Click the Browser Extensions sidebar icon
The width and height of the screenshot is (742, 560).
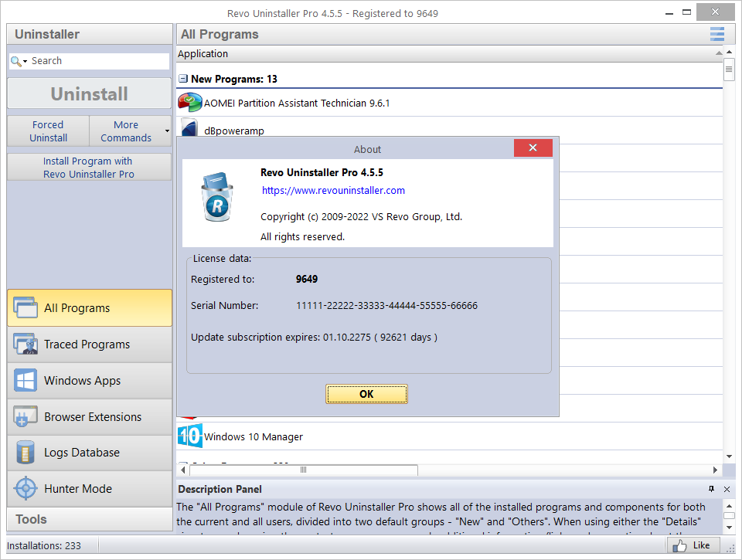26,416
